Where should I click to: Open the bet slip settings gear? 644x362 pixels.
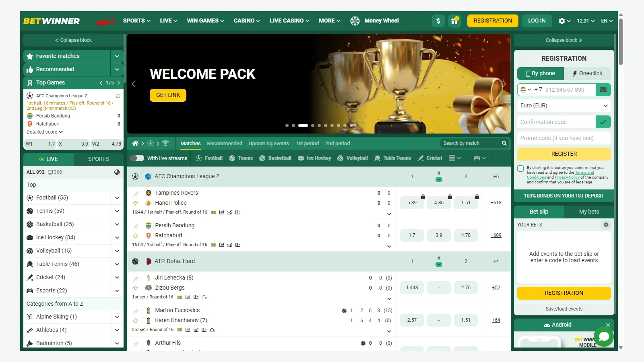point(606,225)
